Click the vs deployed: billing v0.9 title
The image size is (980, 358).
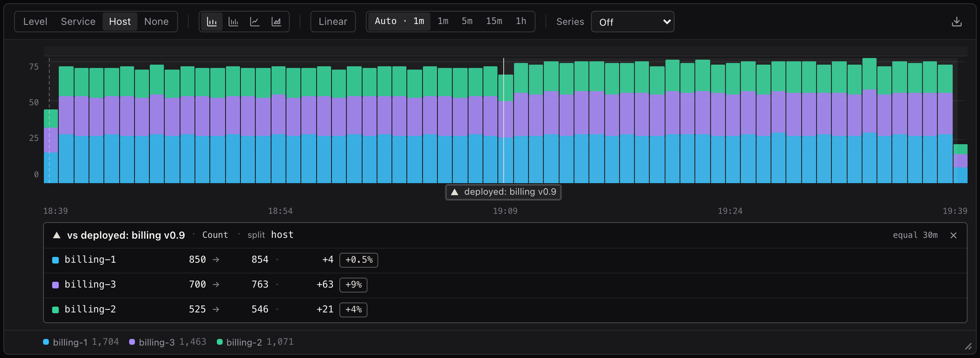coord(126,235)
